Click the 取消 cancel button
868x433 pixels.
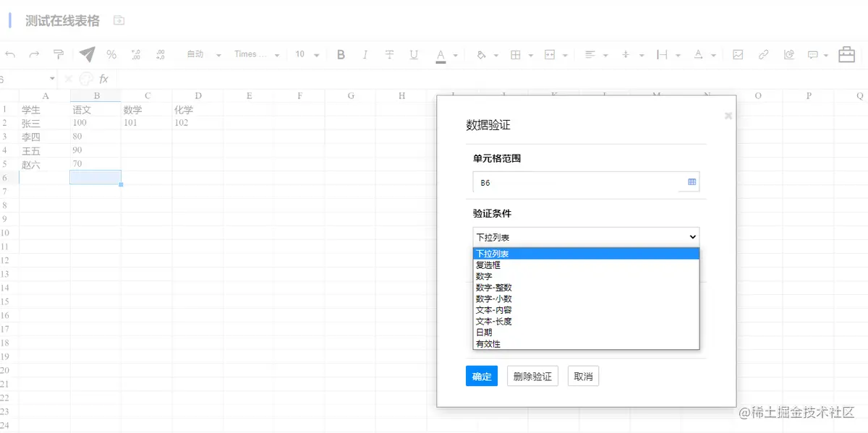(583, 377)
